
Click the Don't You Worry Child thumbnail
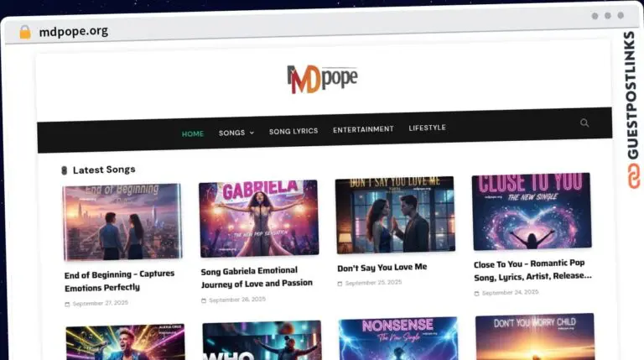(535, 337)
